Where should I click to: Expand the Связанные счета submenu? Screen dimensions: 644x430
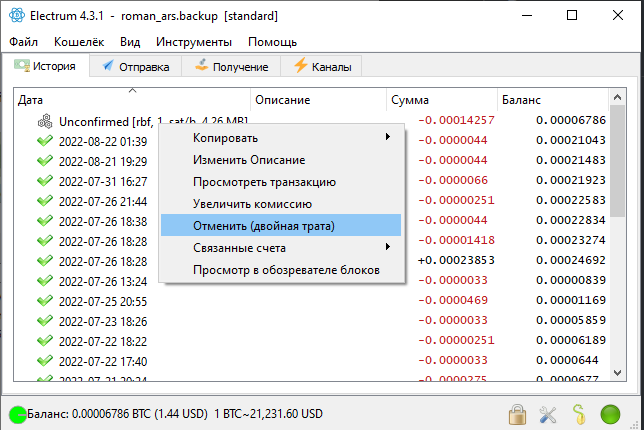(x=290, y=247)
